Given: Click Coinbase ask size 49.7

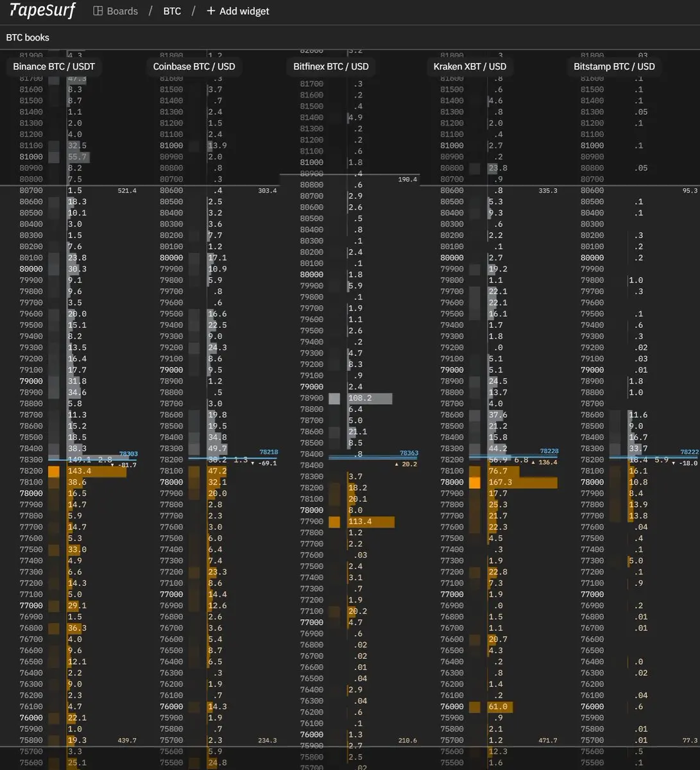Looking at the screenshot, I should point(218,449).
